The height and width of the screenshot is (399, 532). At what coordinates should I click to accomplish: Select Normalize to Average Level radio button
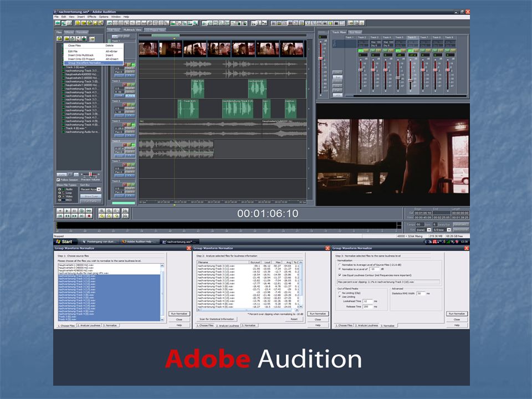click(x=340, y=265)
